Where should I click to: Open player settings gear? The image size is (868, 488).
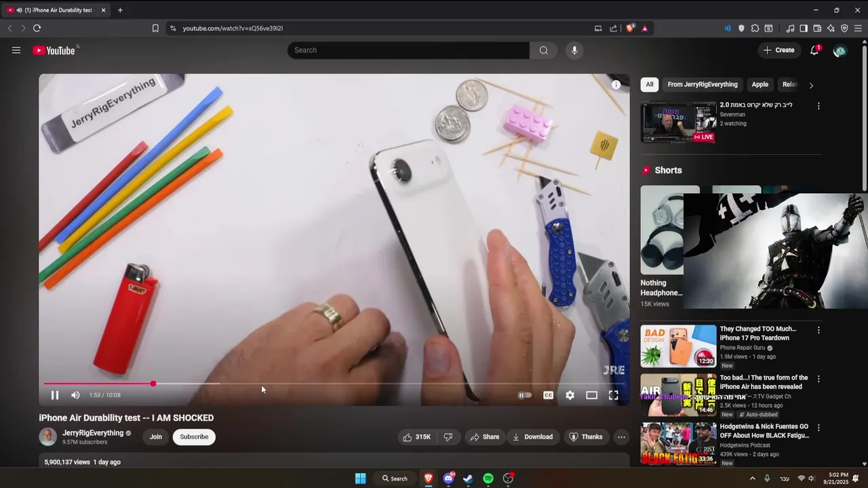pyautogui.click(x=570, y=395)
